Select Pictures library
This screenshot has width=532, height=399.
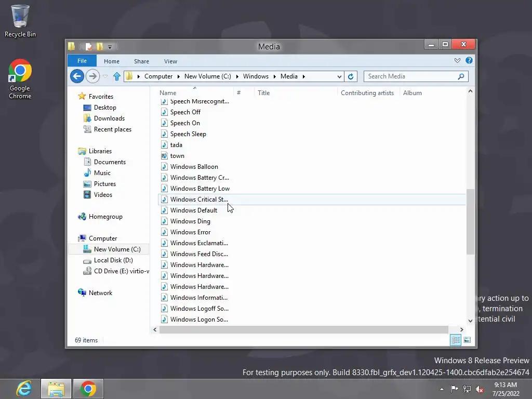tap(99, 184)
